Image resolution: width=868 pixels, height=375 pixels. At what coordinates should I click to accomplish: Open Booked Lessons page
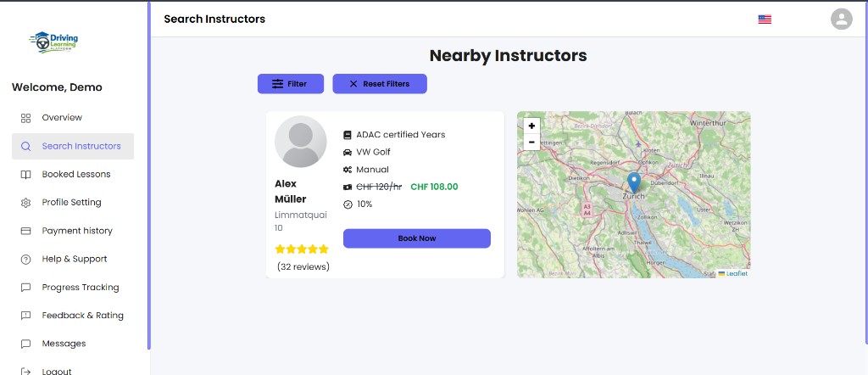73,175
